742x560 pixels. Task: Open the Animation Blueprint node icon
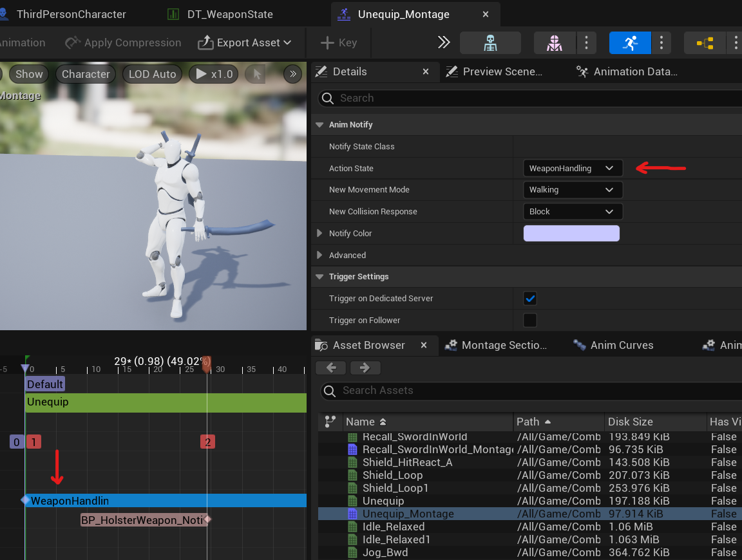pyautogui.click(x=703, y=43)
